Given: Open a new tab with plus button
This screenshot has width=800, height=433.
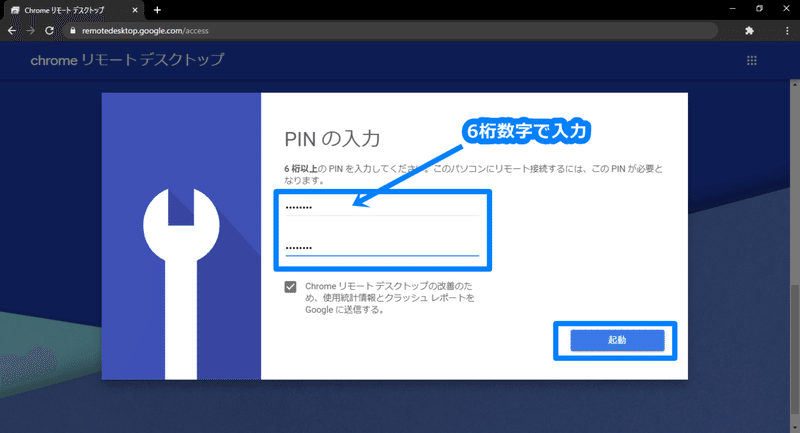Looking at the screenshot, I should pos(157,10).
